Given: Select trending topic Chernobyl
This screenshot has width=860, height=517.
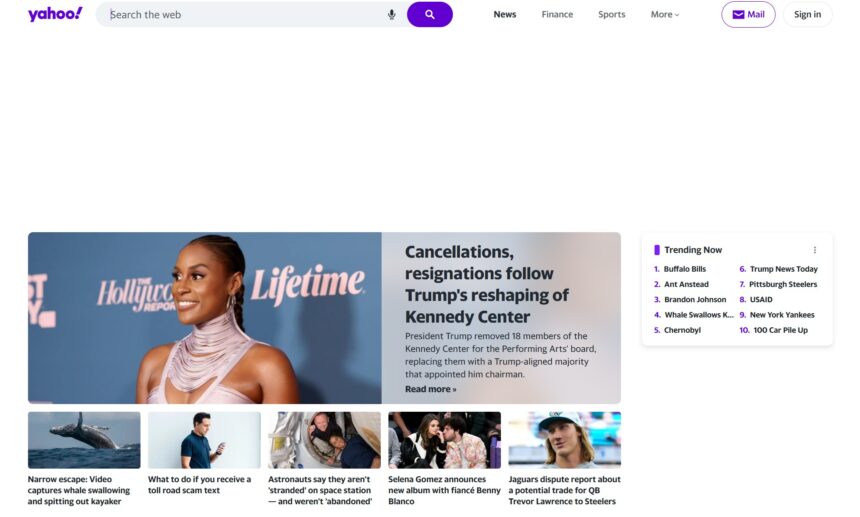Looking at the screenshot, I should point(682,330).
